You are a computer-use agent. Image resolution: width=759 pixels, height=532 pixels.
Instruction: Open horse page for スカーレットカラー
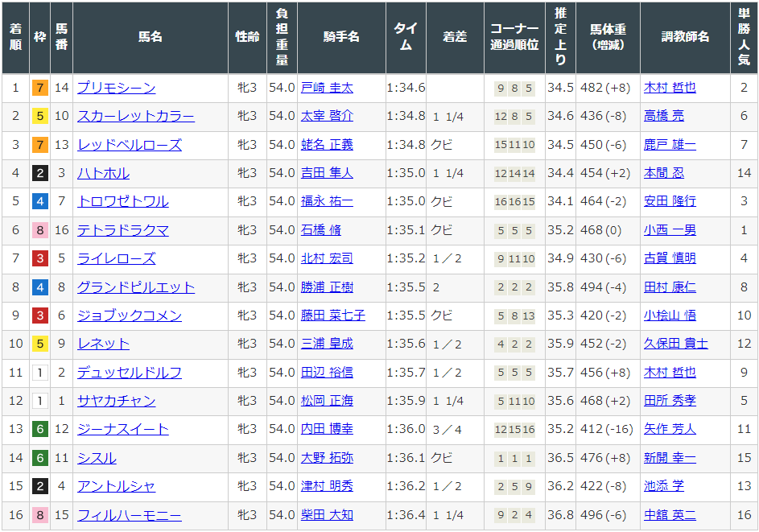(x=136, y=116)
